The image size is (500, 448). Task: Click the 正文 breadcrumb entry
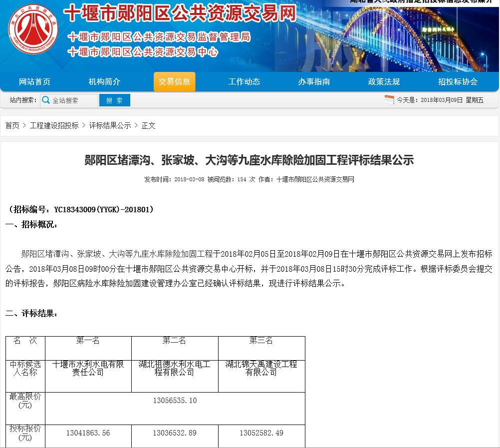click(148, 125)
